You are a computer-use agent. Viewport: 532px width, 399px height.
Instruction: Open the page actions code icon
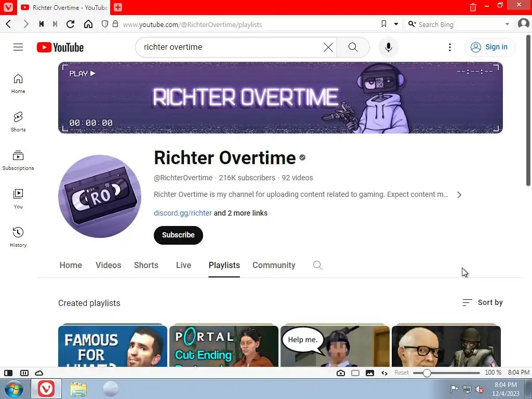[x=384, y=373]
